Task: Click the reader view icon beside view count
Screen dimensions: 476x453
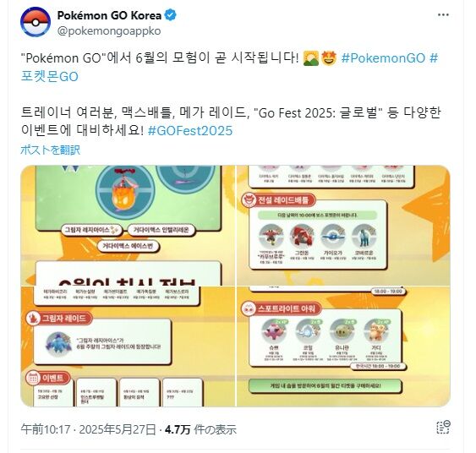Action: click(x=443, y=428)
